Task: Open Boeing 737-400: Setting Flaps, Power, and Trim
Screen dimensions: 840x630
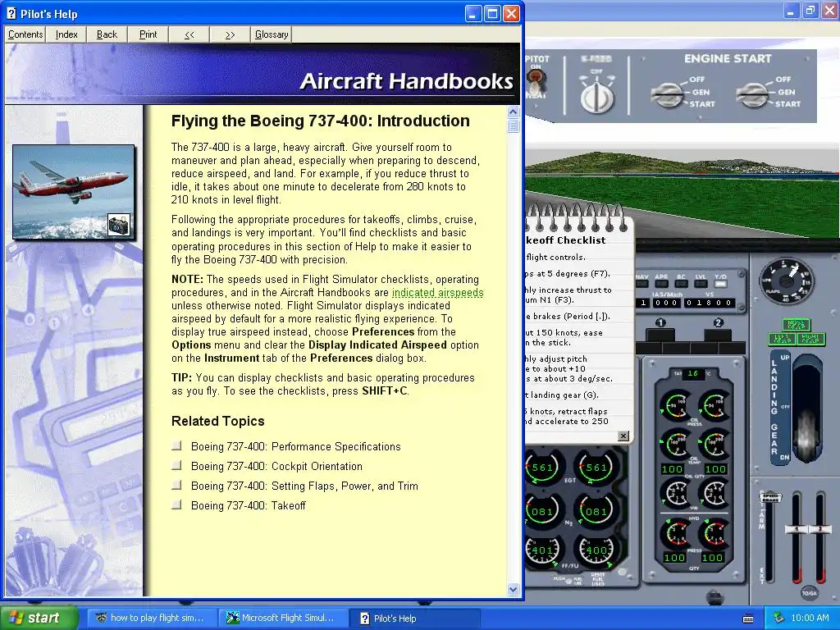Action: [304, 486]
